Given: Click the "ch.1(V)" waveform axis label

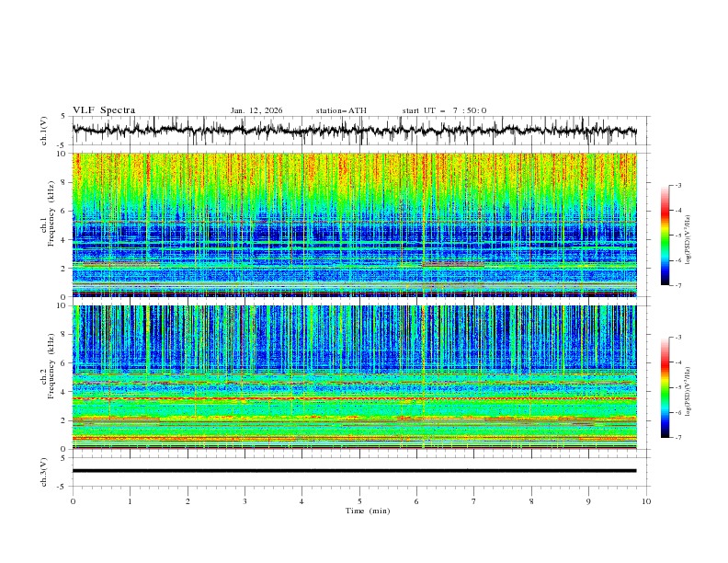Looking at the screenshot, I should pyautogui.click(x=44, y=131).
